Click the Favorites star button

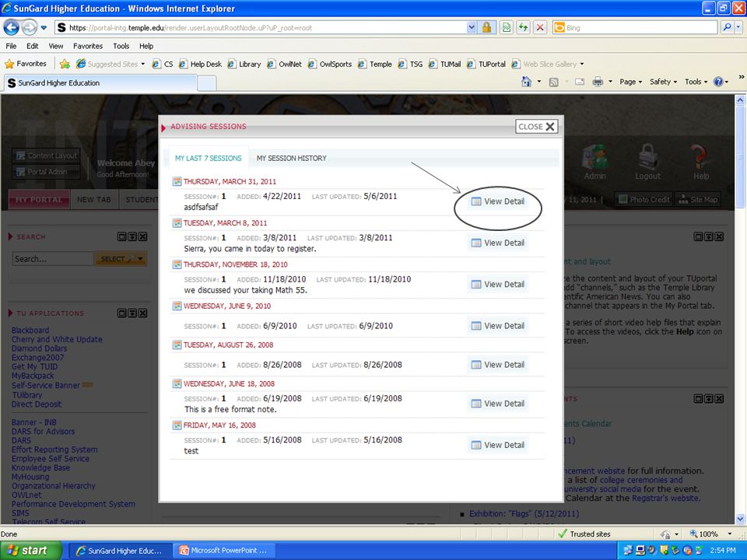[x=26, y=64]
